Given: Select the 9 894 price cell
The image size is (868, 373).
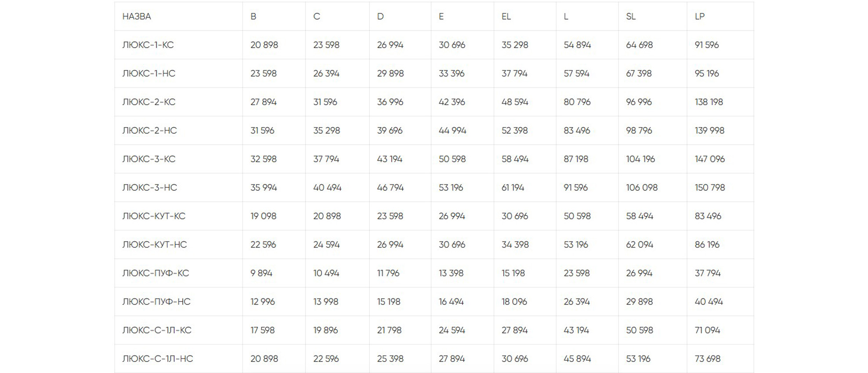Looking at the screenshot, I should tap(261, 273).
